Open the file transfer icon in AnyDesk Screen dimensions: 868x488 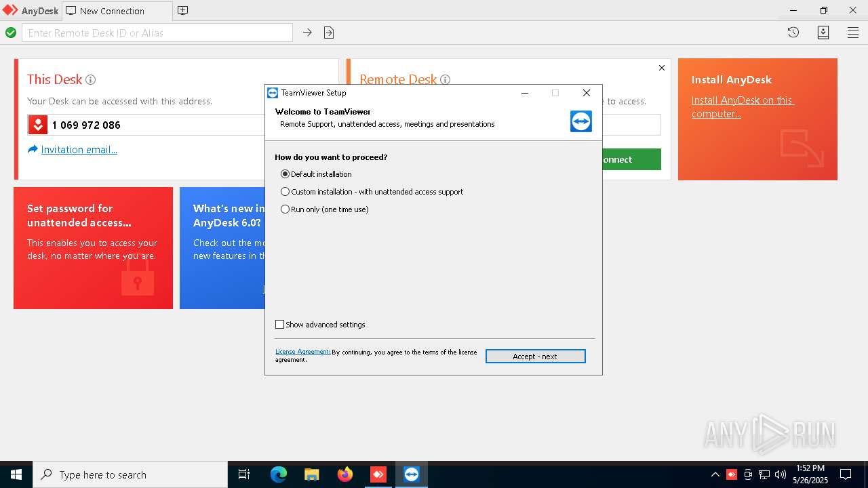tap(329, 33)
